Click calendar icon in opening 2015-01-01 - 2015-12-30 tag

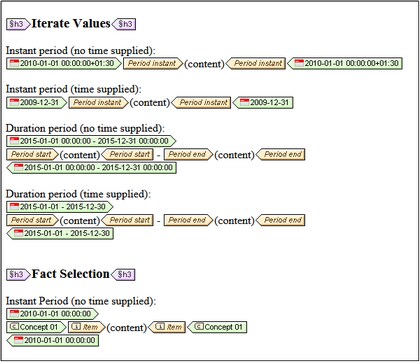(x=14, y=207)
